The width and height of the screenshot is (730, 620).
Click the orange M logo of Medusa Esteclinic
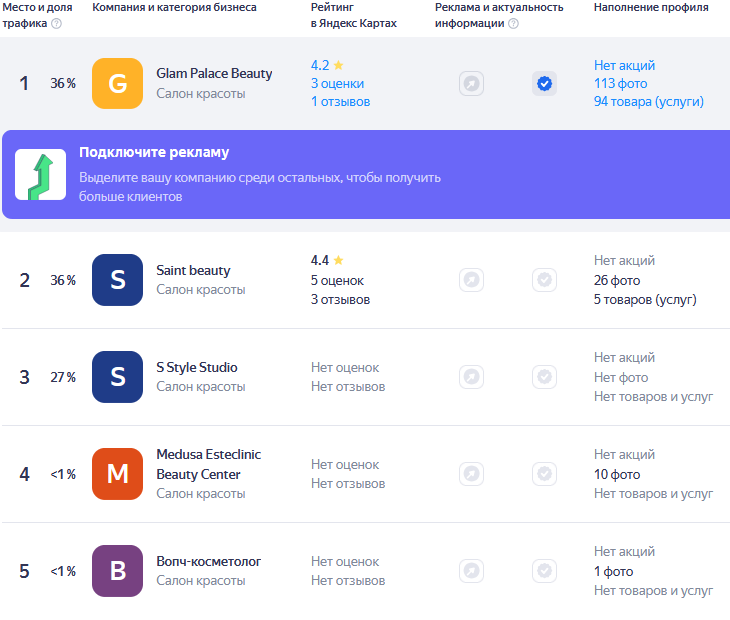tap(117, 474)
